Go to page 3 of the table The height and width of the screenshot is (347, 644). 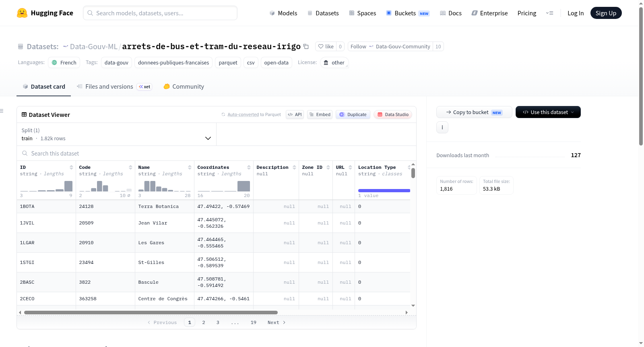[218, 322]
